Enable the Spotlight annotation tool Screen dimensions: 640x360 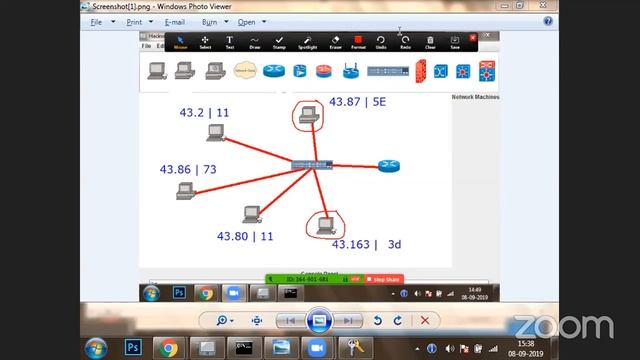click(x=307, y=42)
